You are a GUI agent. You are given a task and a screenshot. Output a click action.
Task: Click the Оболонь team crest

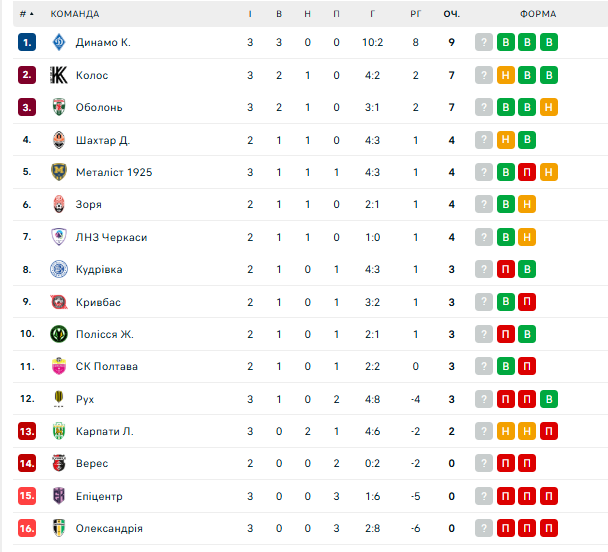(58, 107)
